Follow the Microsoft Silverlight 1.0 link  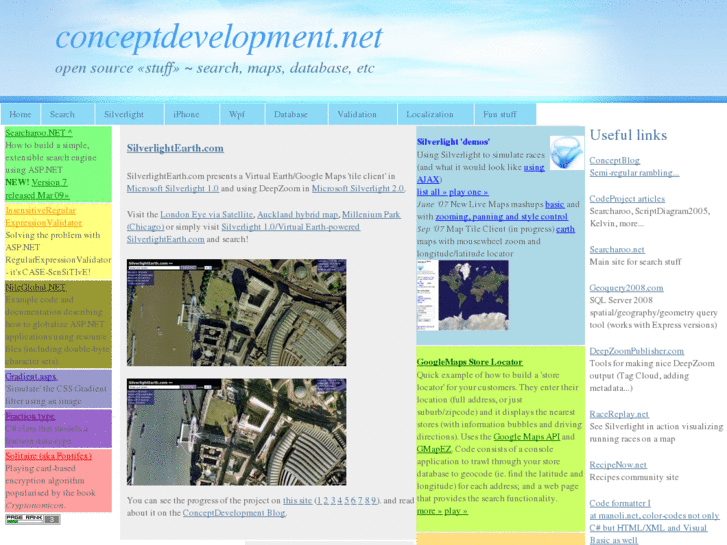[172, 189]
